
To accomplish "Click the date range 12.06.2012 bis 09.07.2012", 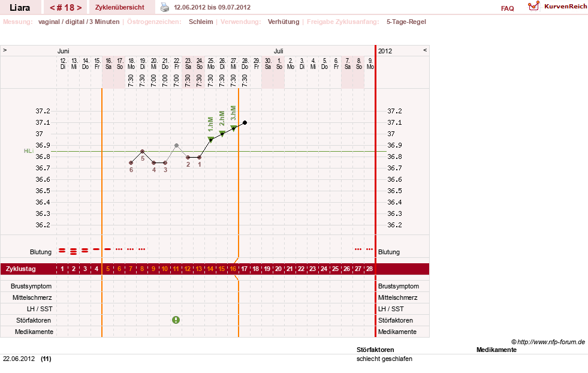I will [x=212, y=7].
